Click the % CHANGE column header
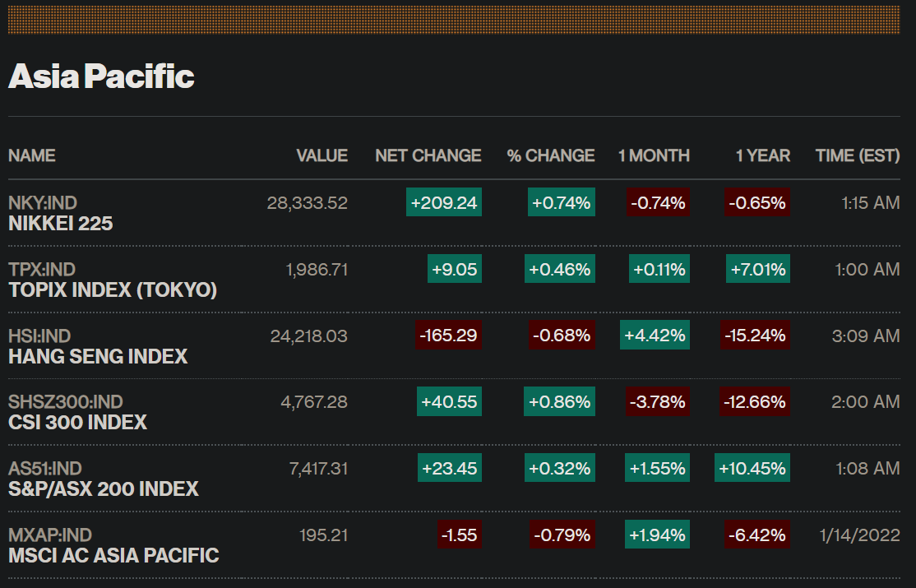 (x=551, y=155)
